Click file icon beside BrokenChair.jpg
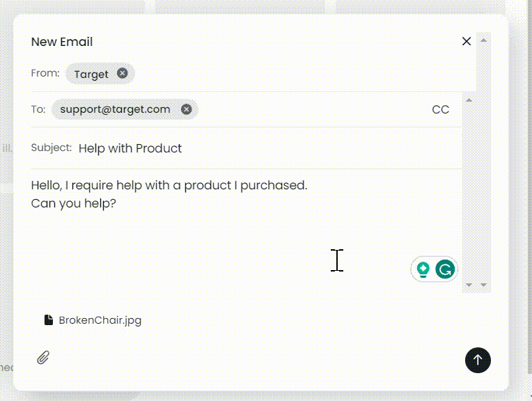The image size is (532, 401). coord(48,320)
